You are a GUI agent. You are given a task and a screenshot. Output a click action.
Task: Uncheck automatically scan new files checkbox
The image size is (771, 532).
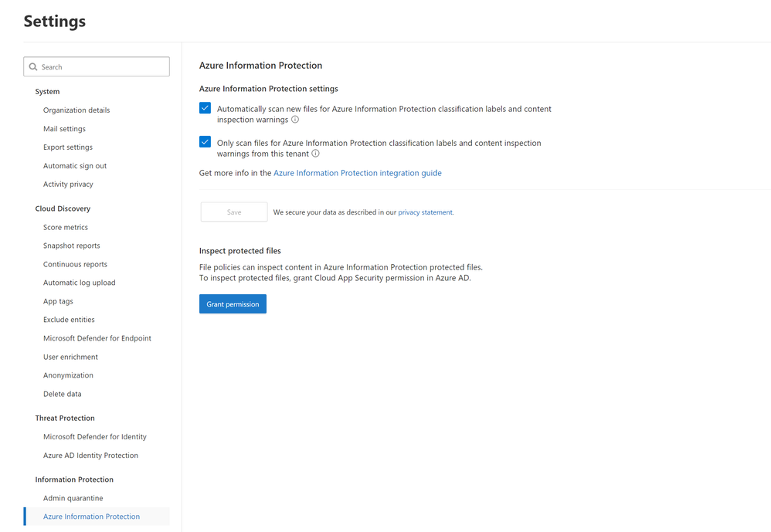205,109
